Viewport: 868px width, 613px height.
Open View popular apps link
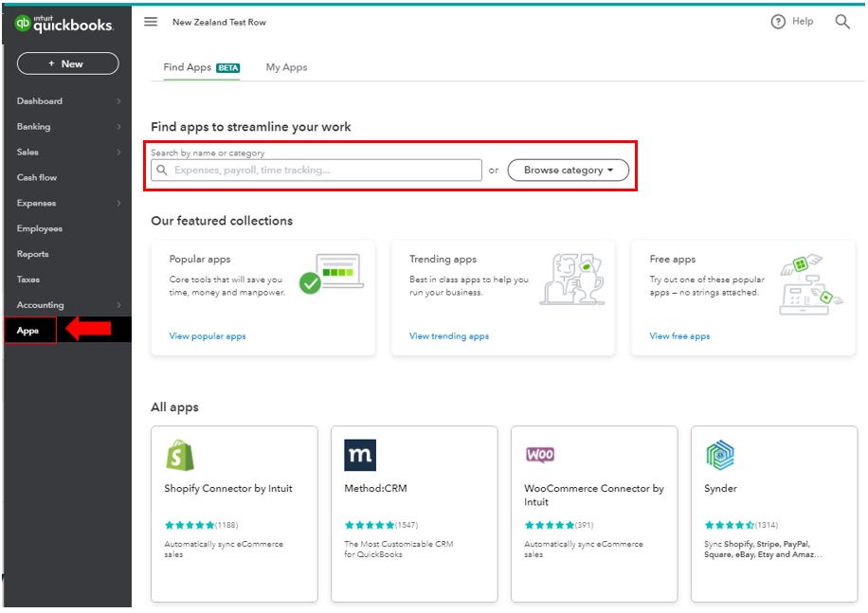tap(207, 335)
